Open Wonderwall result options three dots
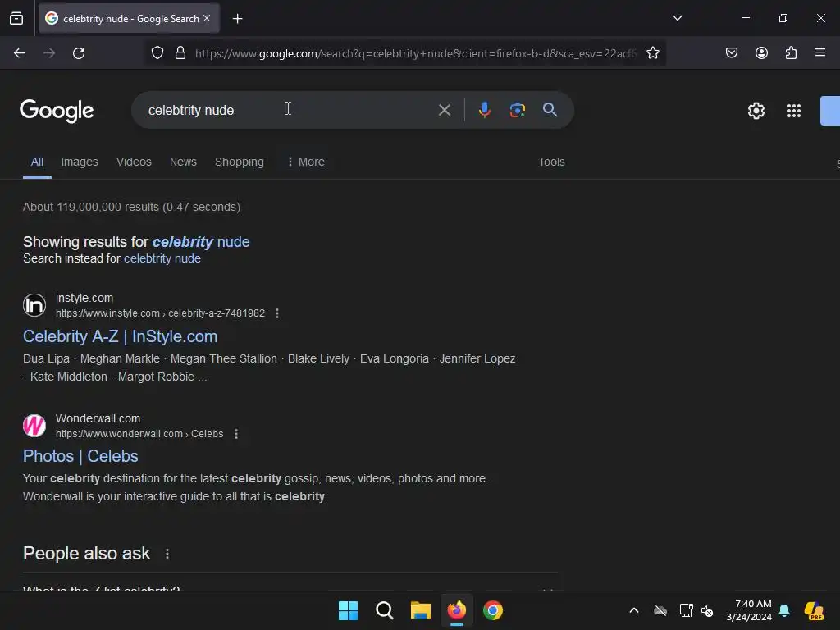The image size is (840, 630). 236,434
